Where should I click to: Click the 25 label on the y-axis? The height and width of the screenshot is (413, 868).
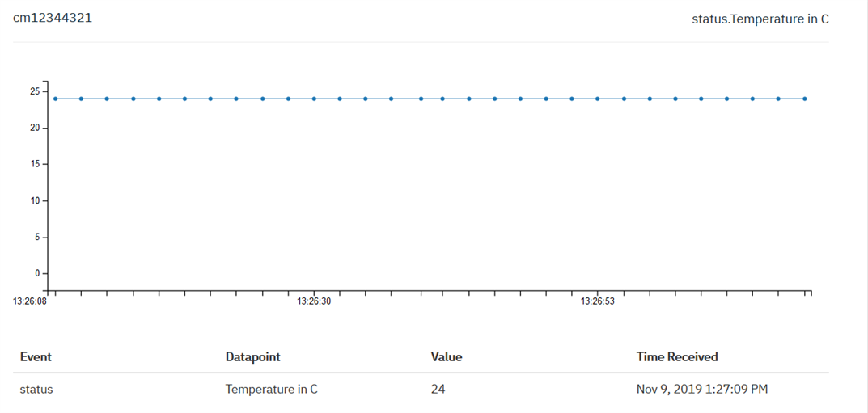[35, 91]
